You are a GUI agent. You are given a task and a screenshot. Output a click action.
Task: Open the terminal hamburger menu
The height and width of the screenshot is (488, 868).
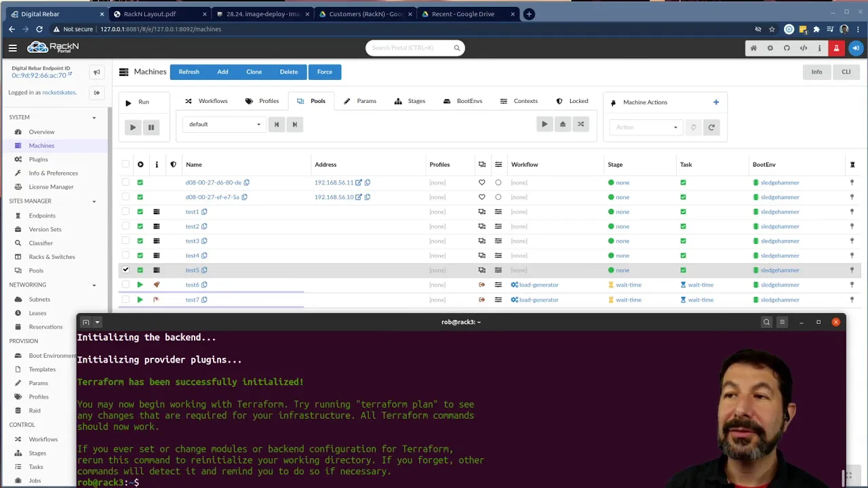pyautogui.click(x=783, y=322)
